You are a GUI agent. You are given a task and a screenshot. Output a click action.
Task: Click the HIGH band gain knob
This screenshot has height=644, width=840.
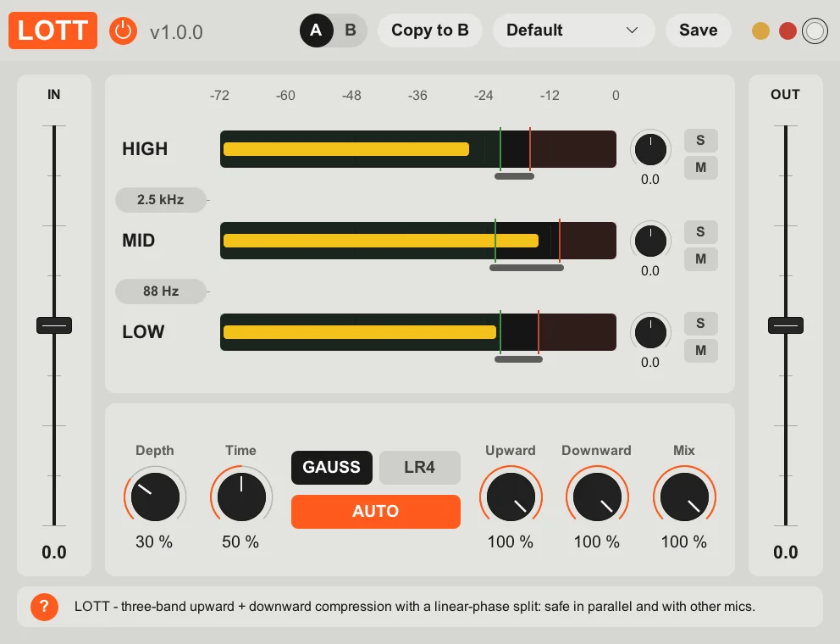tap(650, 150)
